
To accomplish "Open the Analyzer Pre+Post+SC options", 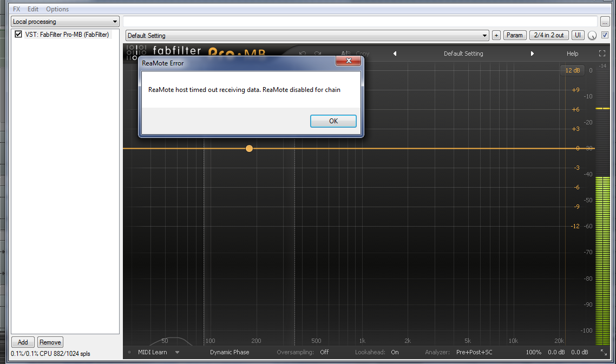I will 474,352.
